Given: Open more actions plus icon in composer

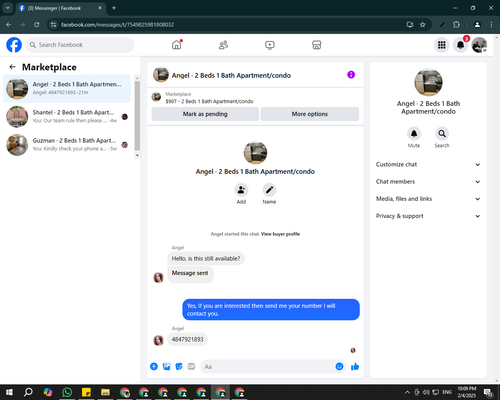Looking at the screenshot, I should pos(154,367).
